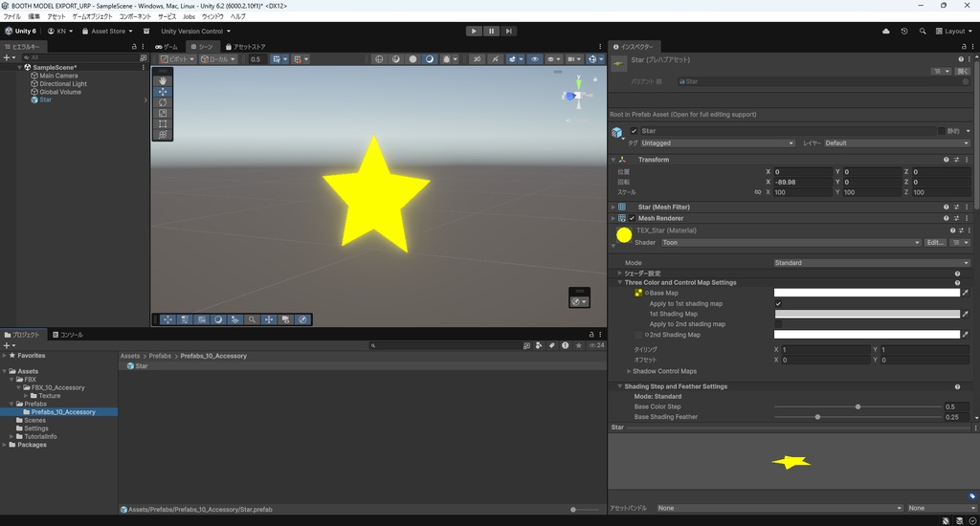The height and width of the screenshot is (526, 980).
Task: Toggle hidden packages visibility count
Action: (x=597, y=345)
